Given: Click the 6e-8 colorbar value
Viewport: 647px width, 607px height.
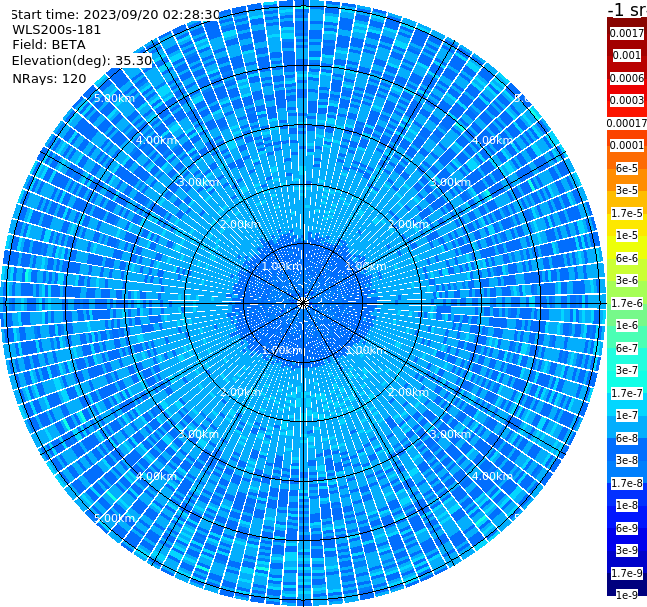Looking at the screenshot, I should [627, 438].
